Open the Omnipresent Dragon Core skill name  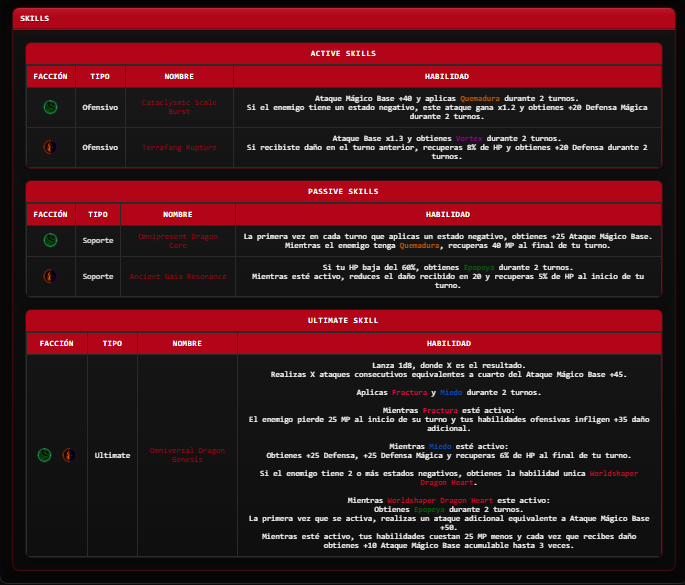tap(178, 241)
